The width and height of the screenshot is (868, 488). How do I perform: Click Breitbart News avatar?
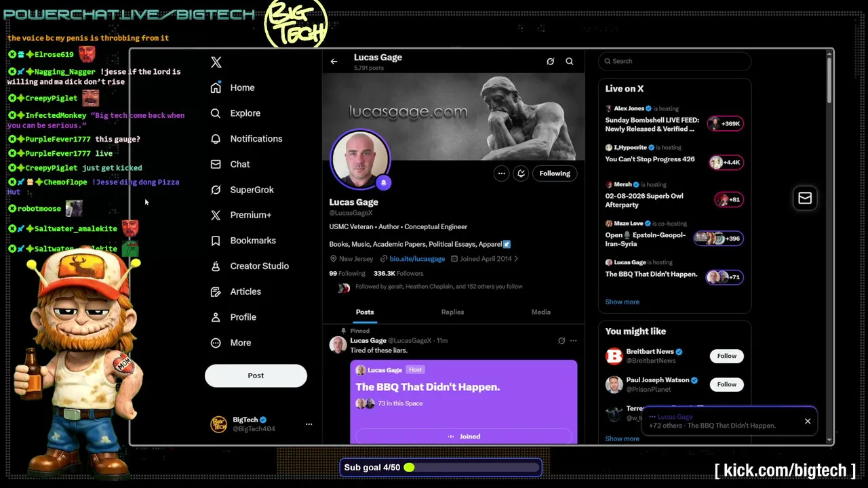point(614,356)
